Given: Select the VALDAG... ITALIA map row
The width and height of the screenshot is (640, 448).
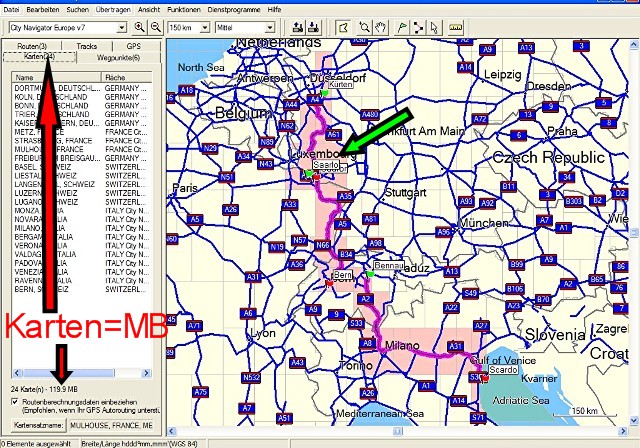Looking at the screenshot, I should coord(82,254).
